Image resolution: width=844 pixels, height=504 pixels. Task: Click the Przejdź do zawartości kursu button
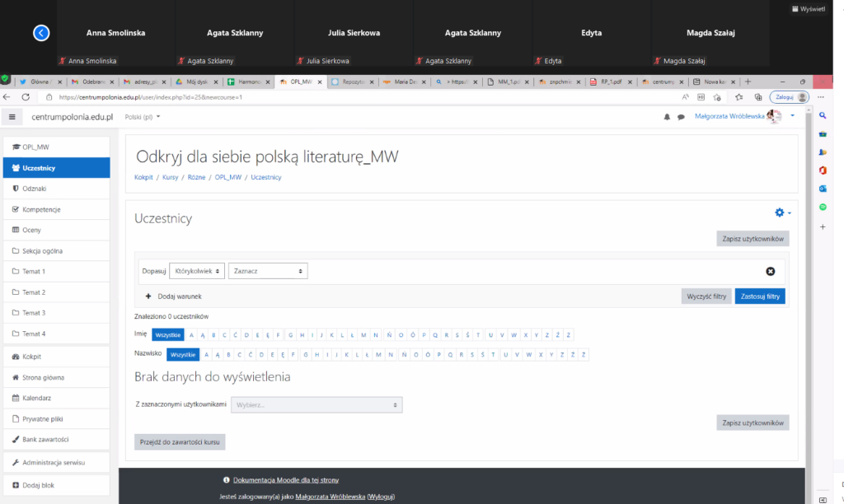pyautogui.click(x=180, y=442)
